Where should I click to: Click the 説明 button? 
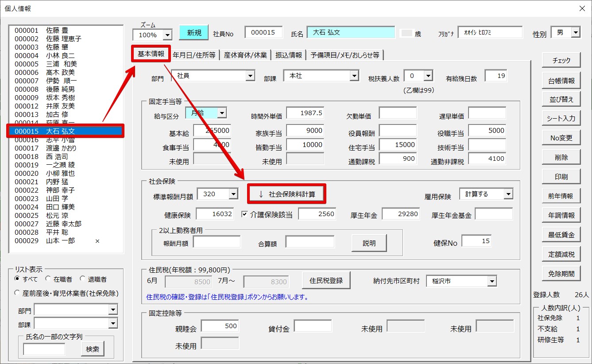tap(369, 243)
